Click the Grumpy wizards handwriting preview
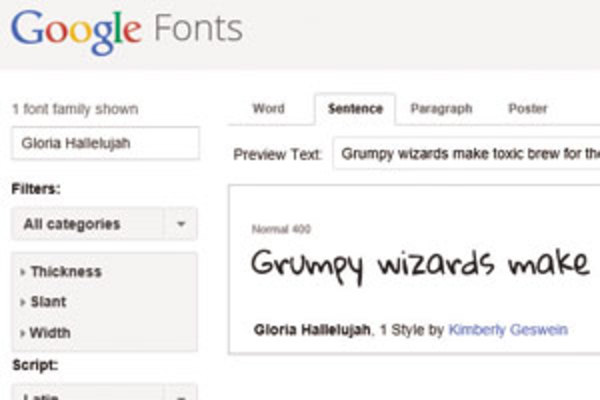 click(420, 266)
